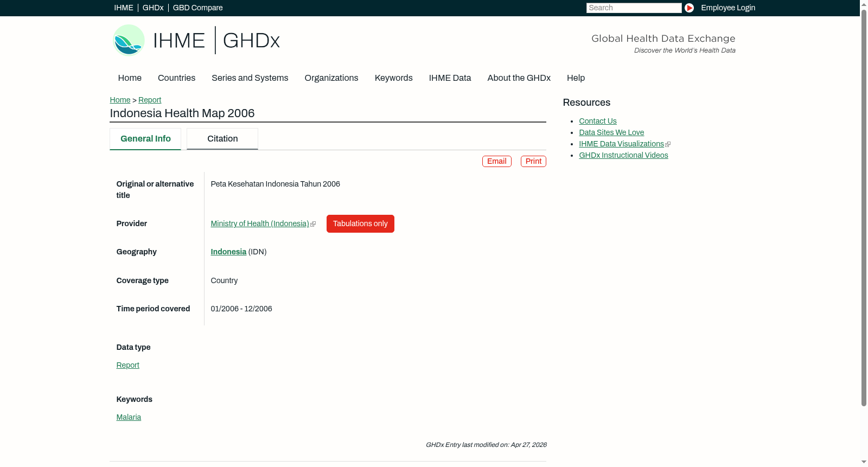
Task: Open the Indonesia geography link
Action: 228,252
